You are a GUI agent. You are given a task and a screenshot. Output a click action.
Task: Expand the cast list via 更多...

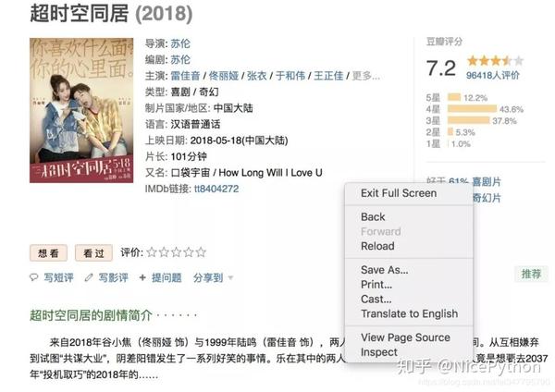click(366, 76)
